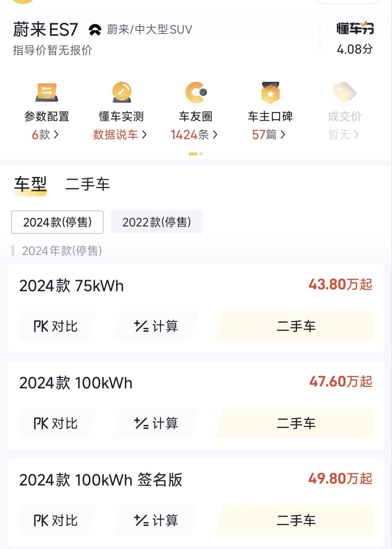Select the 2024款(停售) year filter
The width and height of the screenshot is (392, 549).
(x=57, y=222)
